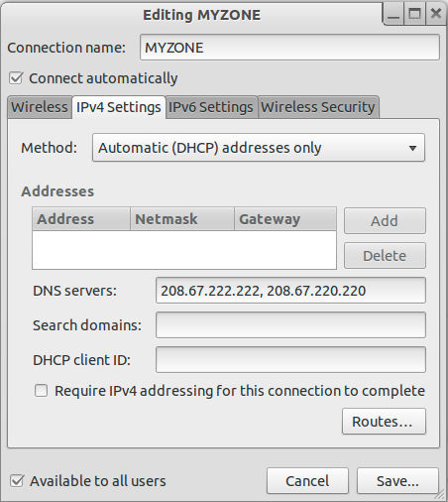Click the Search domains text box

290,325
